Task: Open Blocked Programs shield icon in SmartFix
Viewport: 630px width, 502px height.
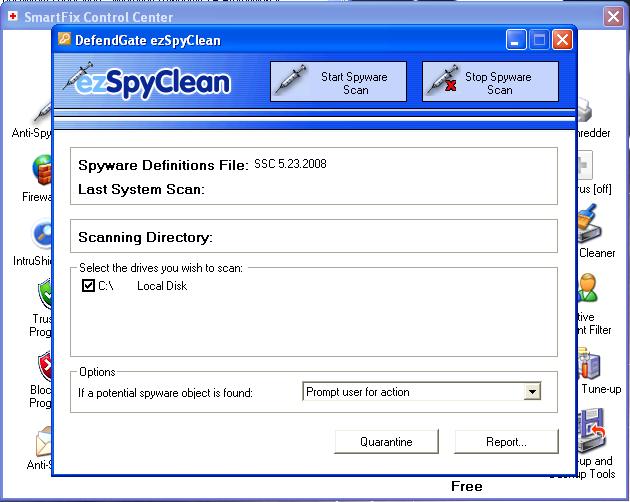Action: 45,366
